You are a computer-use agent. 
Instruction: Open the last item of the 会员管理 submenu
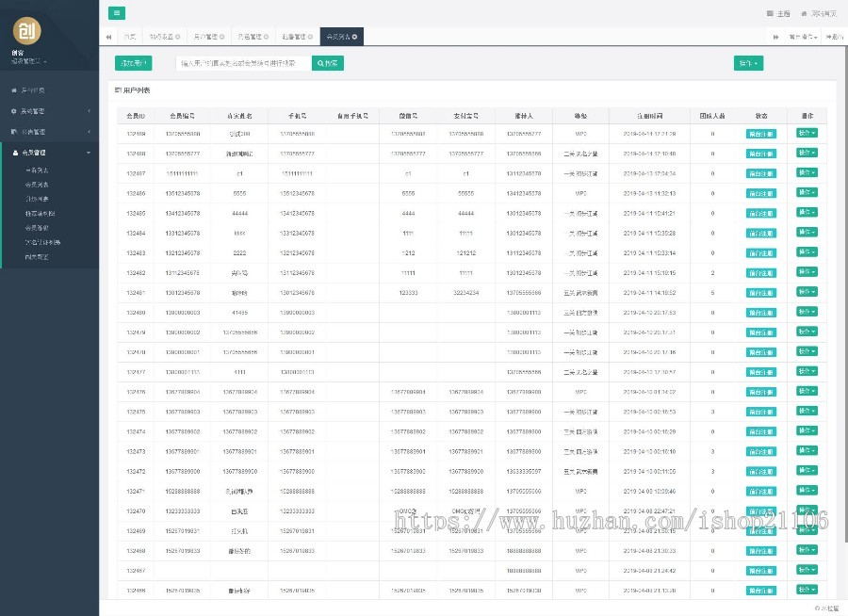coord(37,257)
